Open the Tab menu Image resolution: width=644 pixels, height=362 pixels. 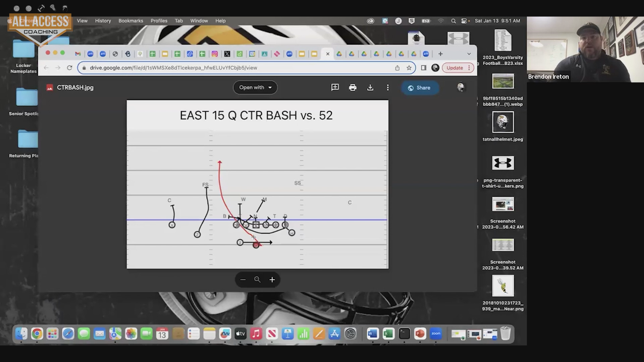179,21
